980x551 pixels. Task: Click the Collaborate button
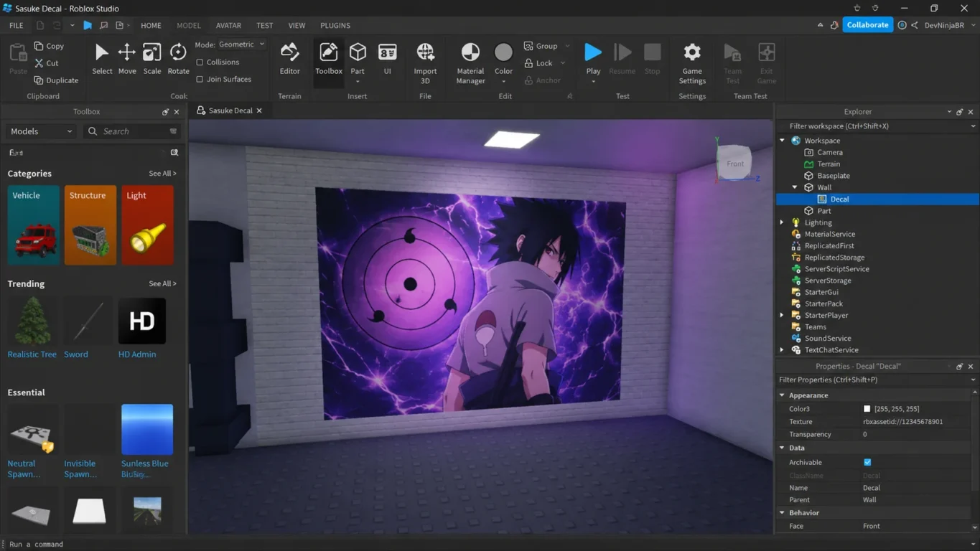click(867, 25)
